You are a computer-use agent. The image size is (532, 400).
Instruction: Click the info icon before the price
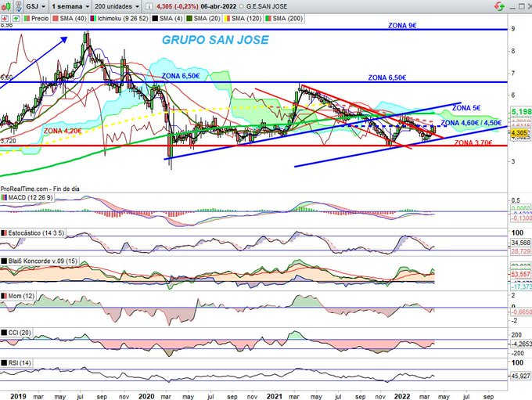click(149, 6)
